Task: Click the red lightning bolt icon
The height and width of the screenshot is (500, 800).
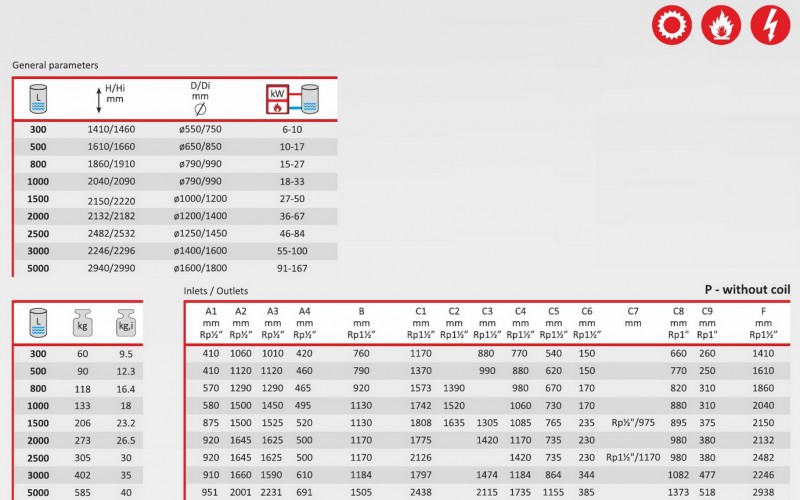Action: pos(767,23)
